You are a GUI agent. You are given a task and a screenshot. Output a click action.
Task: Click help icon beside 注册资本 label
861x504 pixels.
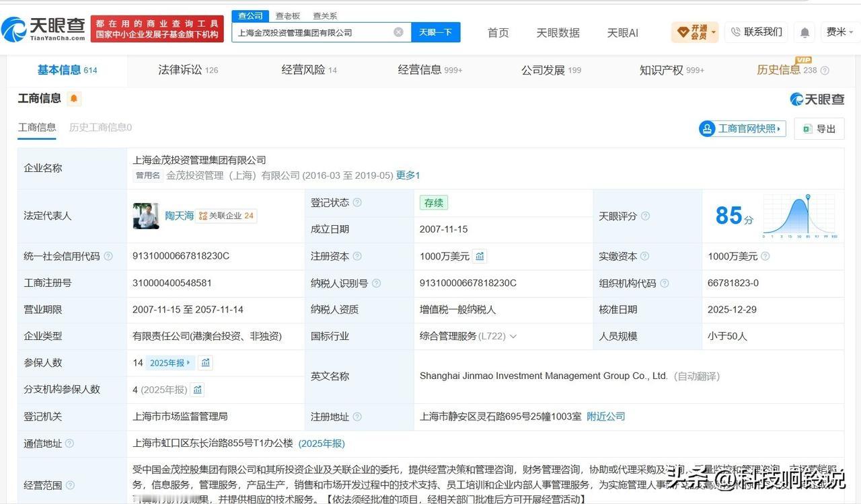pos(357,256)
